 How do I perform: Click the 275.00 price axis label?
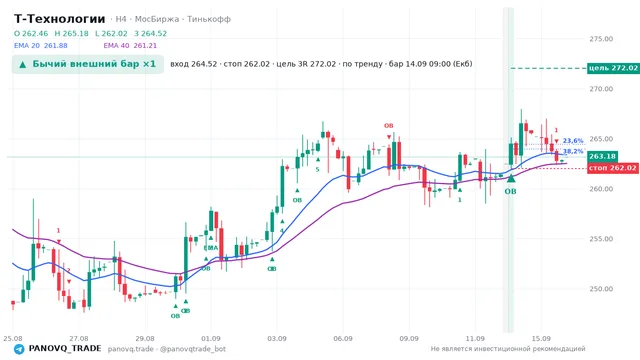[x=601, y=39]
